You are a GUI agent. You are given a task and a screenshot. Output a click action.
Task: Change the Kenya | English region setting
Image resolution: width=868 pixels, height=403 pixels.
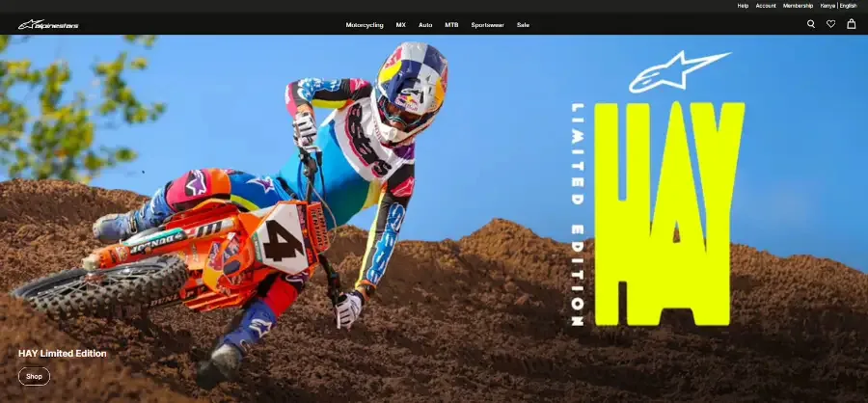coord(838,6)
